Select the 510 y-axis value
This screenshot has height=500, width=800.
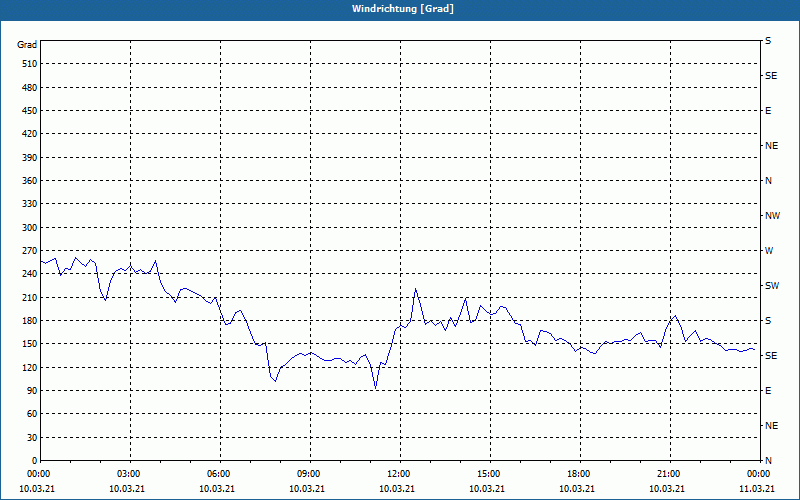(x=30, y=64)
